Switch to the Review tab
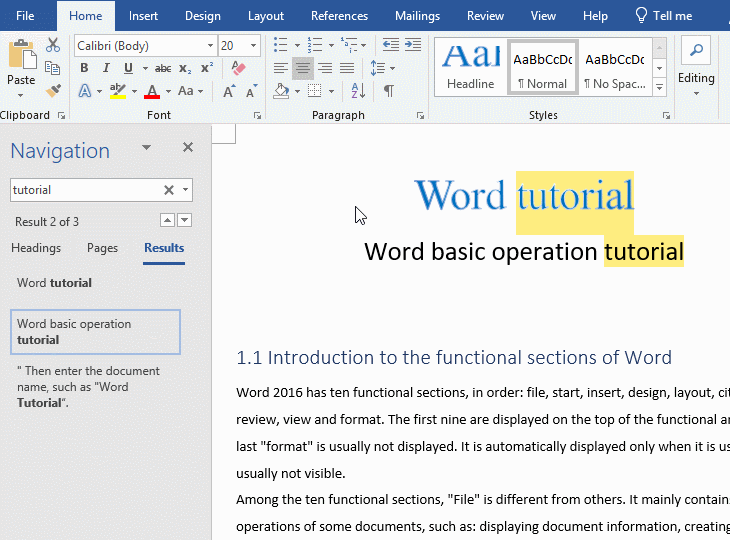Screen dimensions: 730x540 (485, 16)
